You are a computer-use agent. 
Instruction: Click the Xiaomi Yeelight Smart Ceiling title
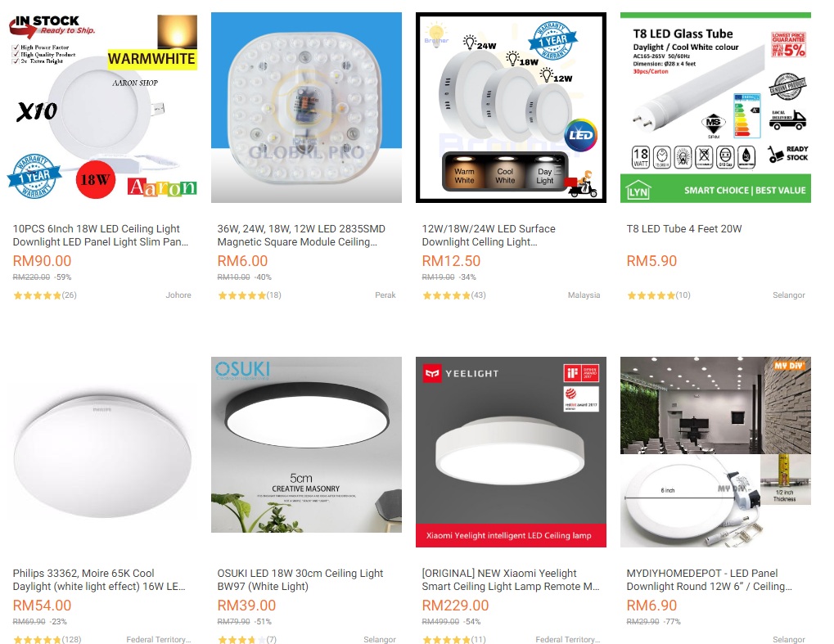click(511, 579)
